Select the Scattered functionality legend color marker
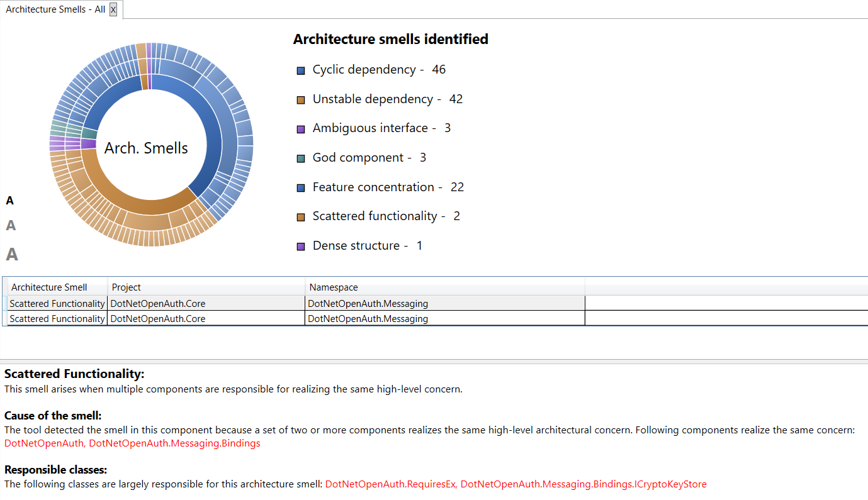868x500 pixels. click(x=299, y=216)
